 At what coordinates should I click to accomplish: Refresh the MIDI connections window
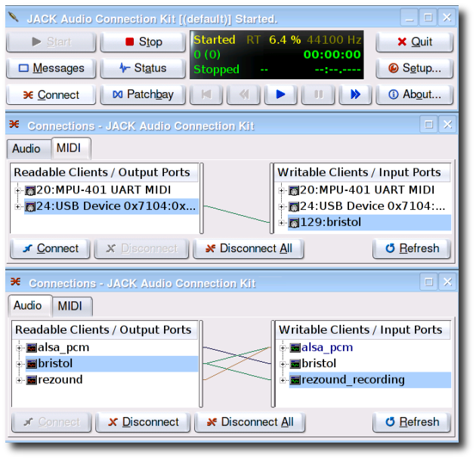click(412, 249)
